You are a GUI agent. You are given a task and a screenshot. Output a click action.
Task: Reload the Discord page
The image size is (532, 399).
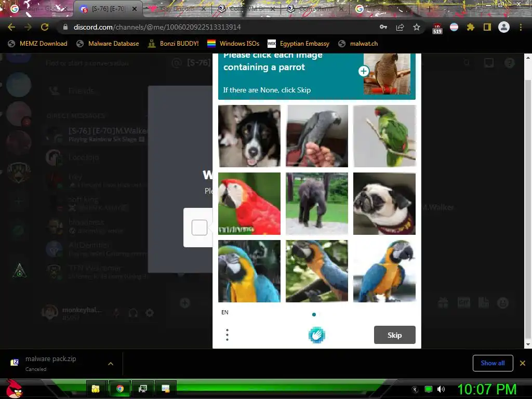[x=45, y=27]
